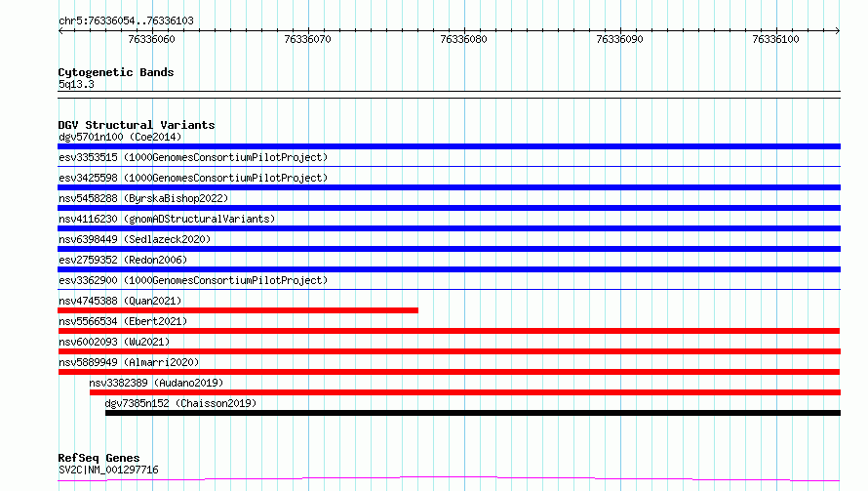The height and width of the screenshot is (491, 868).
Task: Click the left arrow of the ruler
Action: (60, 30)
